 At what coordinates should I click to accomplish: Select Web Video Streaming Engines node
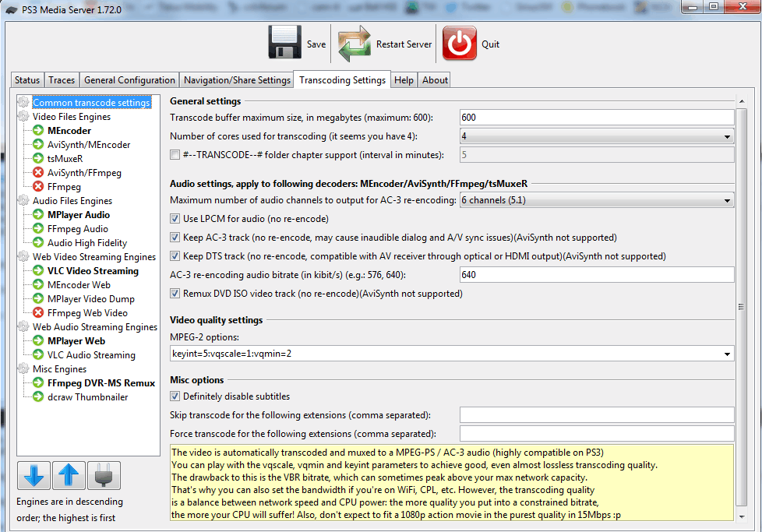click(94, 256)
